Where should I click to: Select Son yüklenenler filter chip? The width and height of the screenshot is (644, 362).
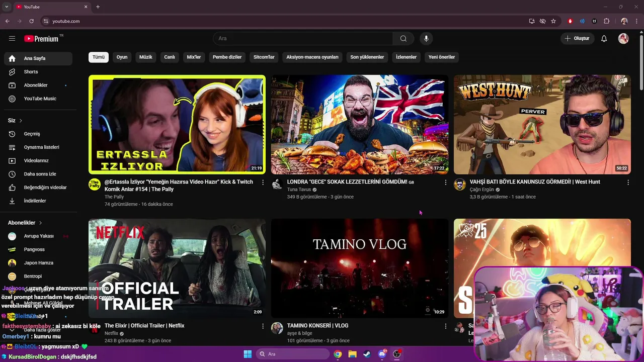pyautogui.click(x=367, y=57)
